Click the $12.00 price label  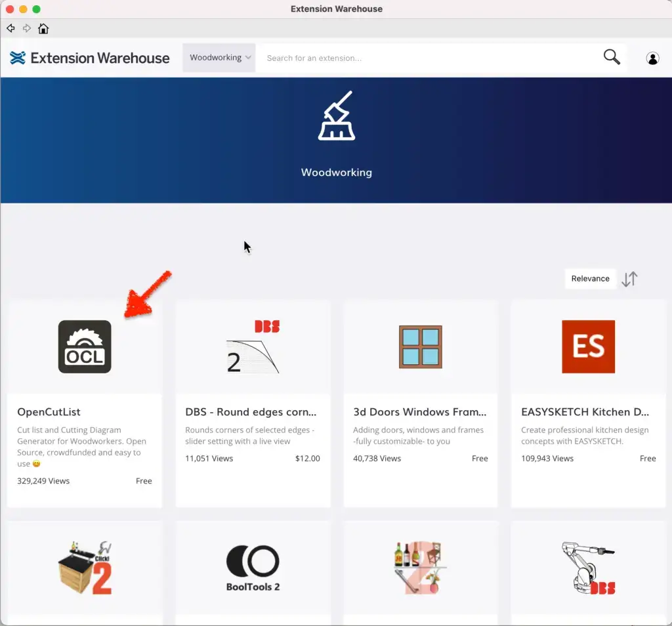(307, 459)
